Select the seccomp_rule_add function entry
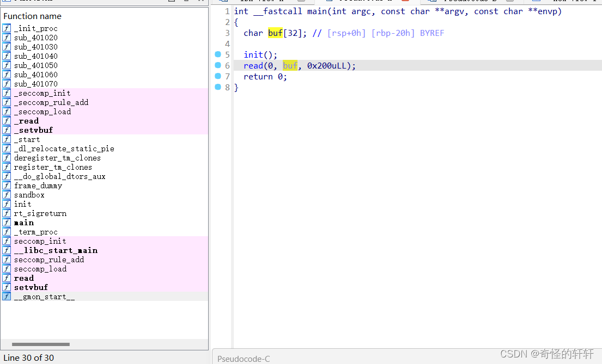The image size is (602, 364). [x=53, y=260]
